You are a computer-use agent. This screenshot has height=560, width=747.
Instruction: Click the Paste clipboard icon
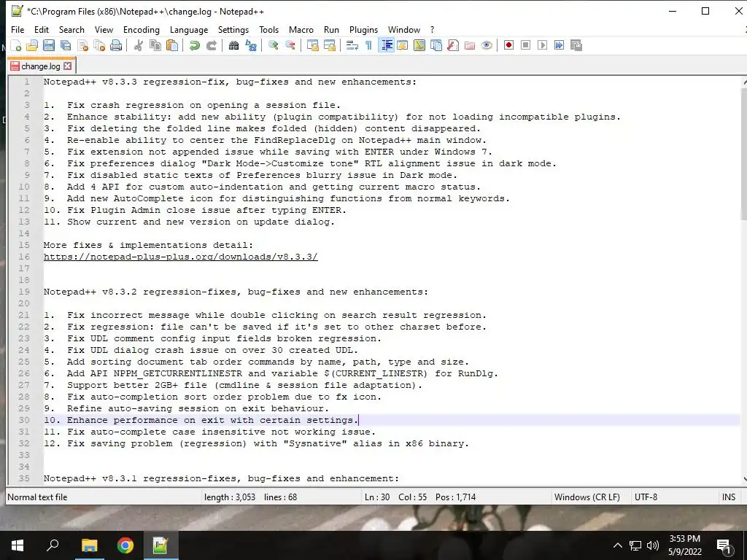pos(172,45)
